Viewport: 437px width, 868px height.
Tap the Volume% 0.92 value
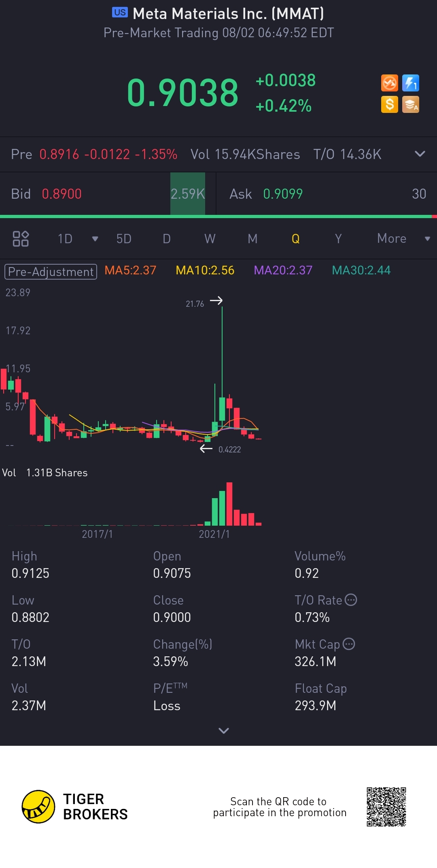tap(307, 573)
